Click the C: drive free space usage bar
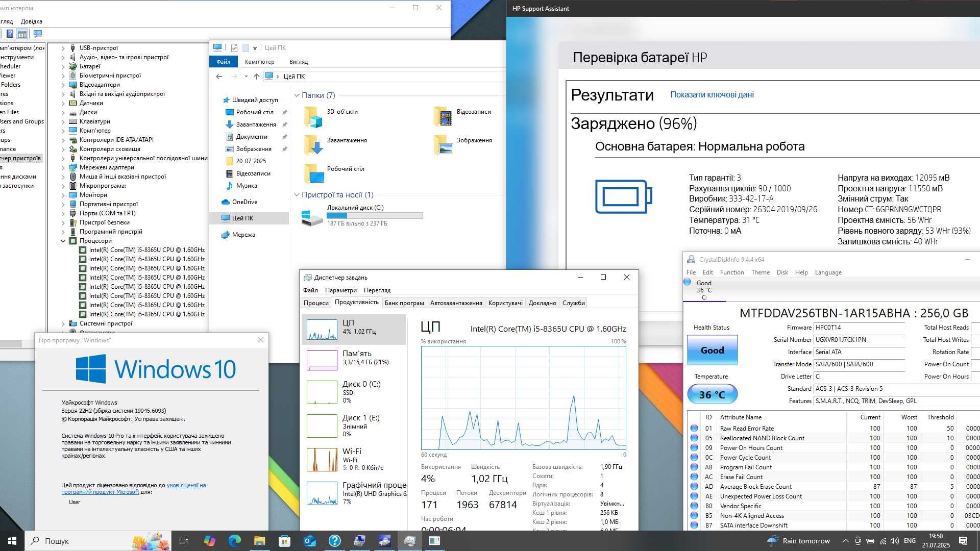The image size is (980, 551). [x=375, y=216]
